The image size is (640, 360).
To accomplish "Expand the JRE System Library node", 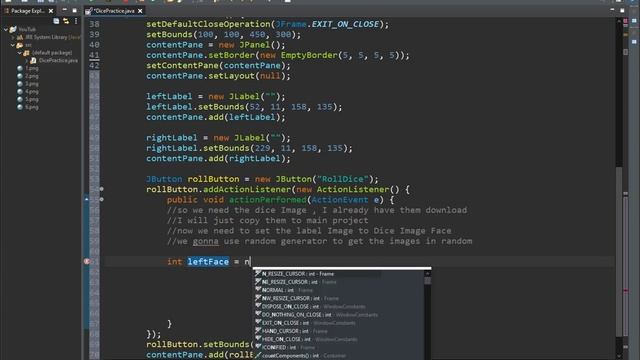I will (13, 37).
